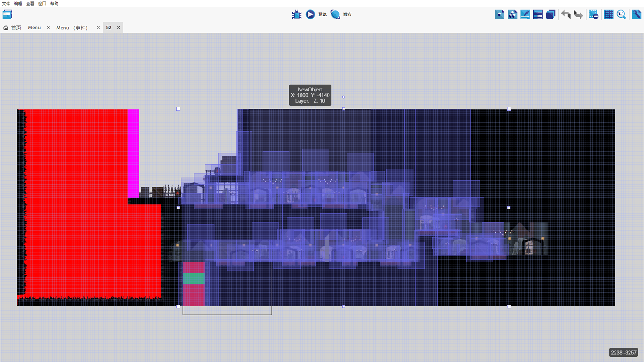
Task: Toggle 1:1 zoom magnifier view
Action: point(621,14)
